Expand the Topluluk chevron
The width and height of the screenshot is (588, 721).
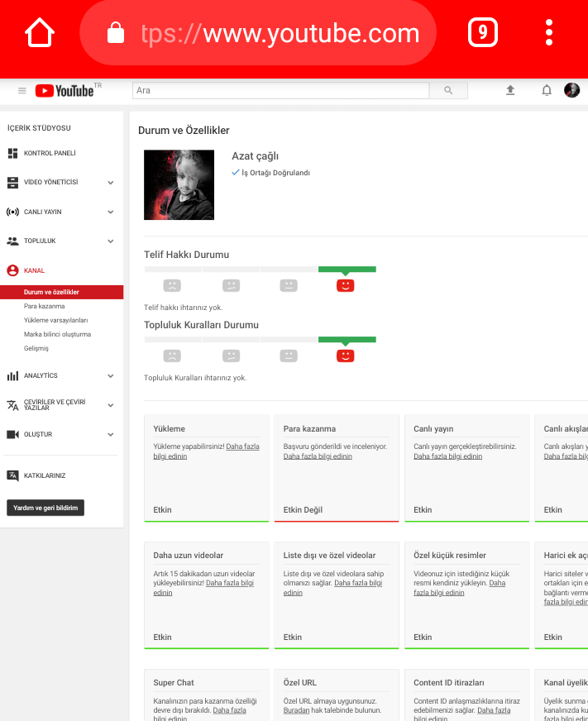coord(111,241)
